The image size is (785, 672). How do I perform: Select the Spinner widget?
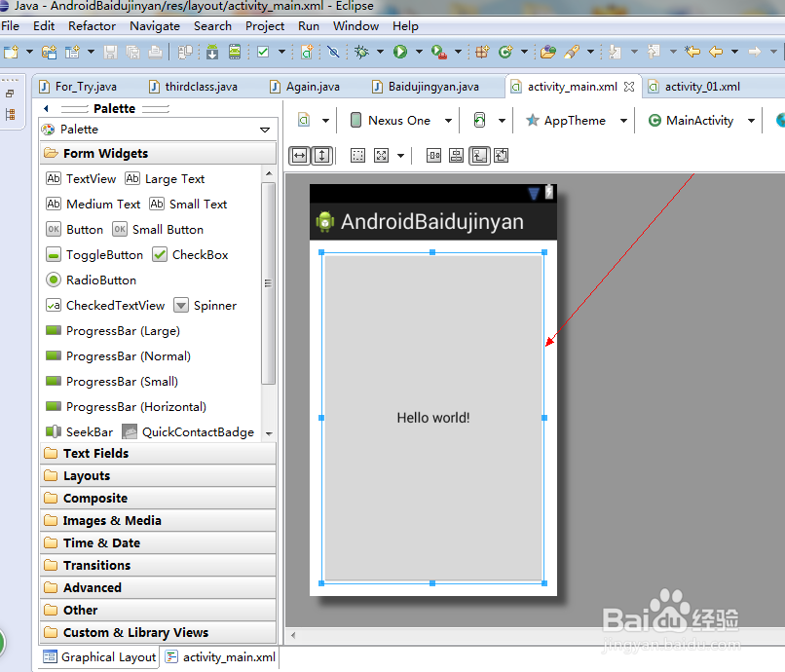pyautogui.click(x=206, y=306)
